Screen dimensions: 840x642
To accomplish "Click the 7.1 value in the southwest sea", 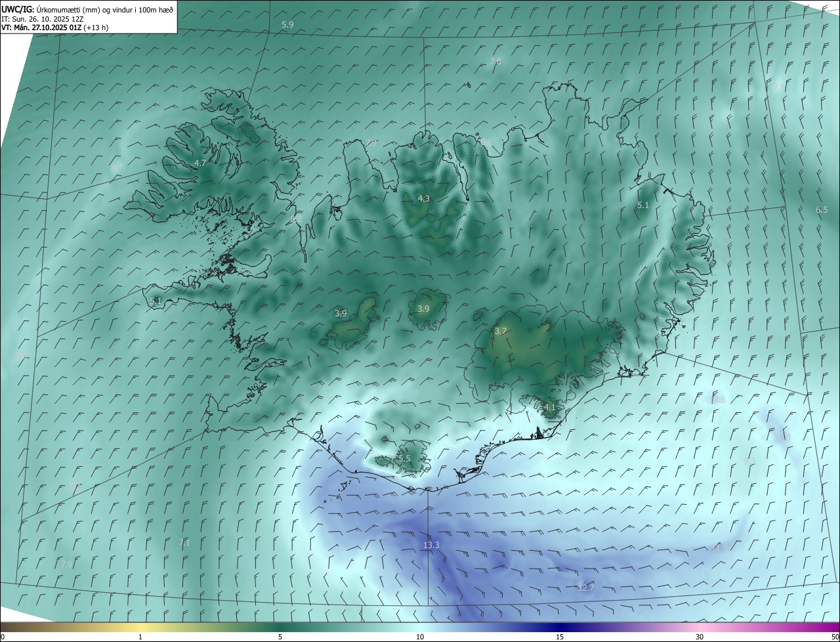I will (x=184, y=542).
